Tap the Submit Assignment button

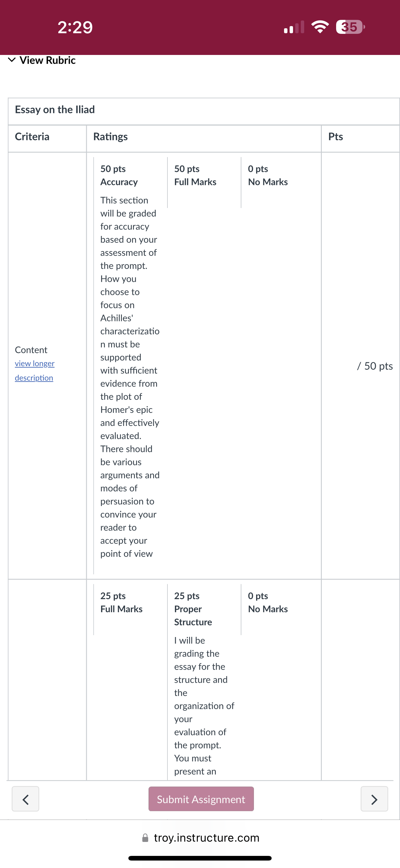(201, 799)
